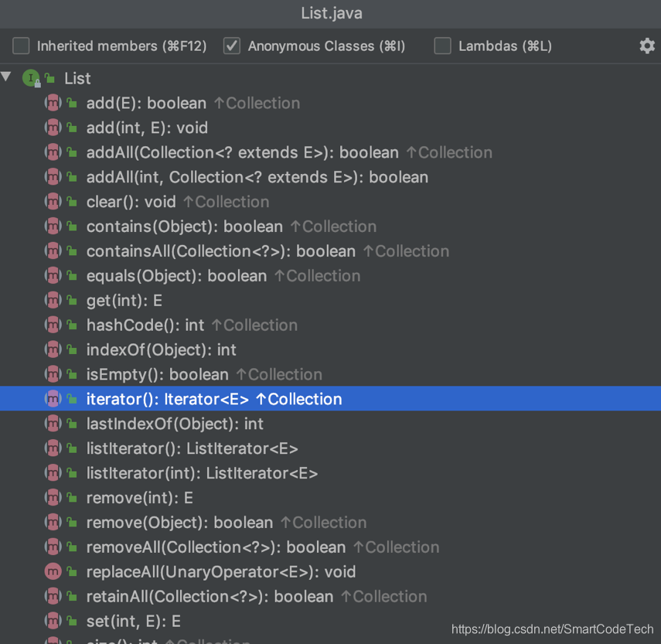
Task: Select retainAll(Collection<?>): boolean method
Action: coord(210,596)
